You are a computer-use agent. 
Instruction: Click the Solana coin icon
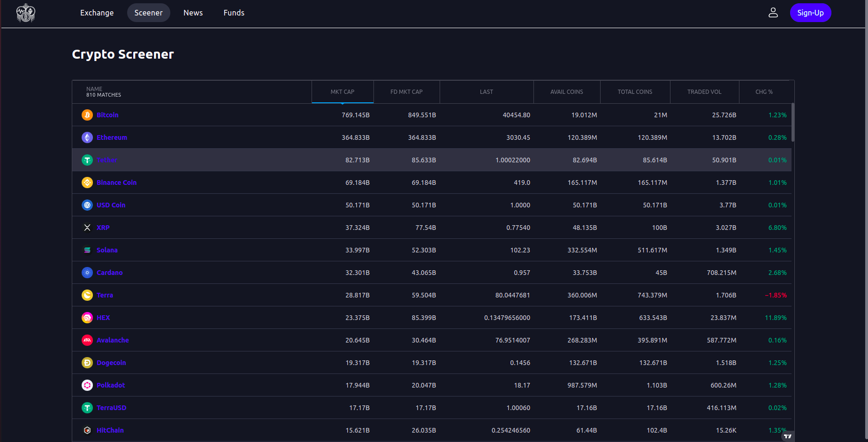tap(87, 250)
